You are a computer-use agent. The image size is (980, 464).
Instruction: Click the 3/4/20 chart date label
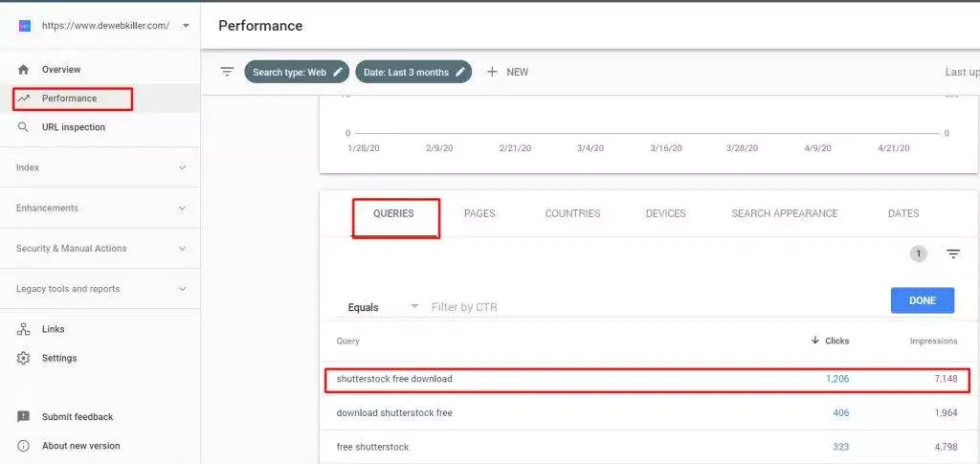[x=590, y=148]
